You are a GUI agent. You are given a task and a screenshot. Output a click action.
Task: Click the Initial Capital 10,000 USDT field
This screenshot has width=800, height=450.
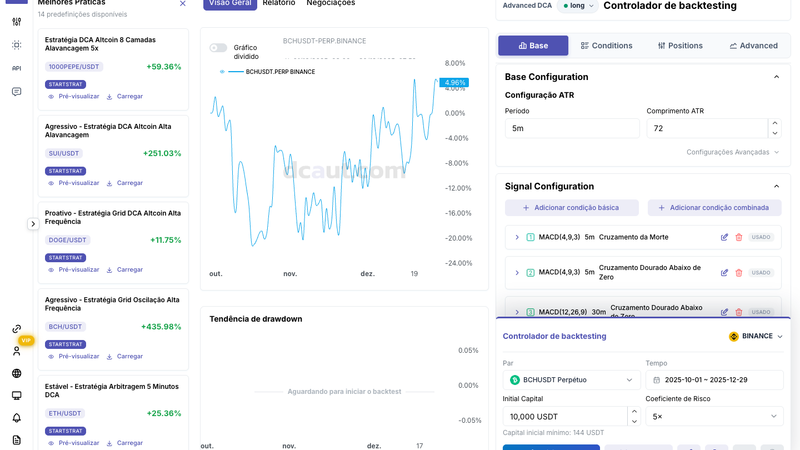(x=565, y=416)
